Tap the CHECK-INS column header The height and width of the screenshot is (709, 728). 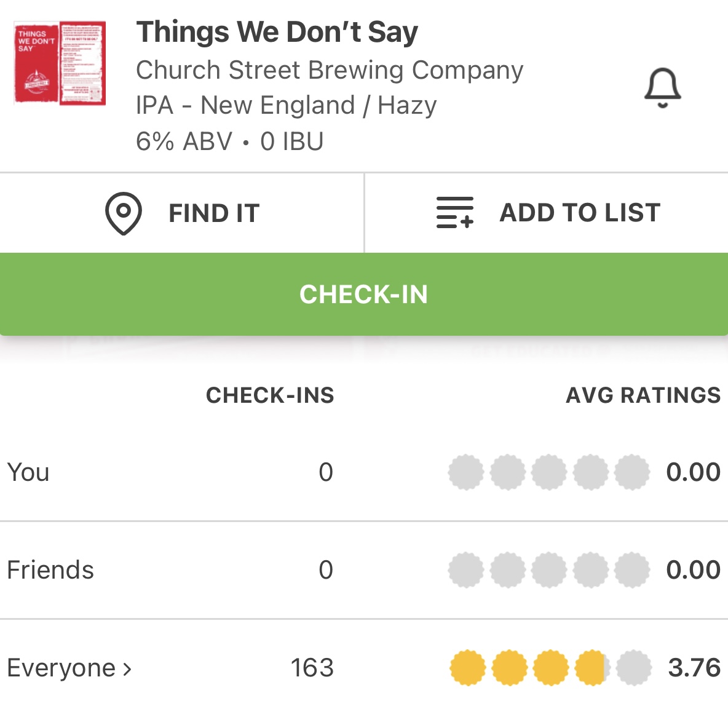pyautogui.click(x=270, y=395)
